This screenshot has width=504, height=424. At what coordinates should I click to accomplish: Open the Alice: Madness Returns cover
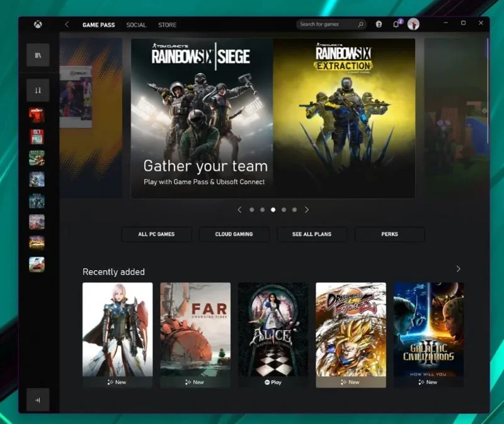pos(273,329)
